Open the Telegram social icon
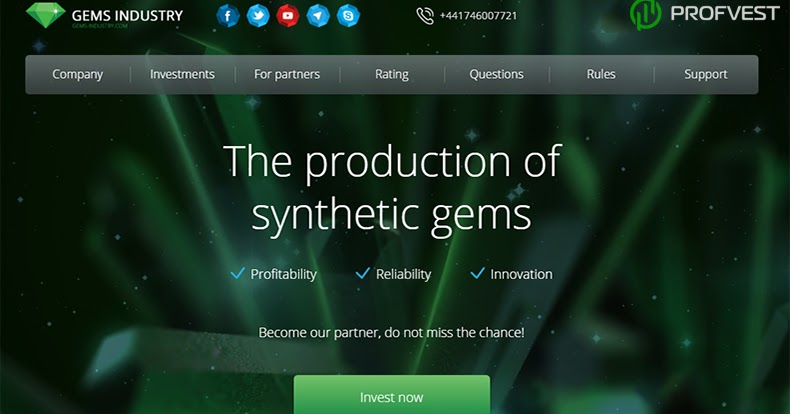 point(318,16)
